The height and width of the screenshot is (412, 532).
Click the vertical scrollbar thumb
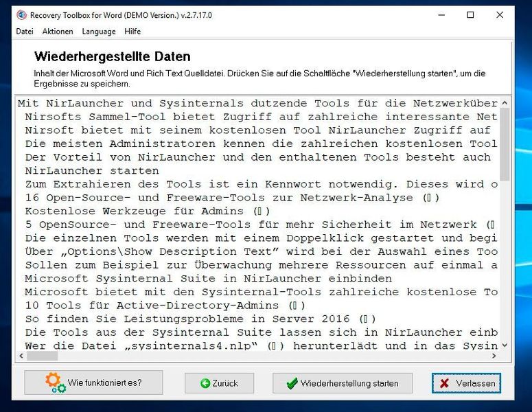coord(505,144)
